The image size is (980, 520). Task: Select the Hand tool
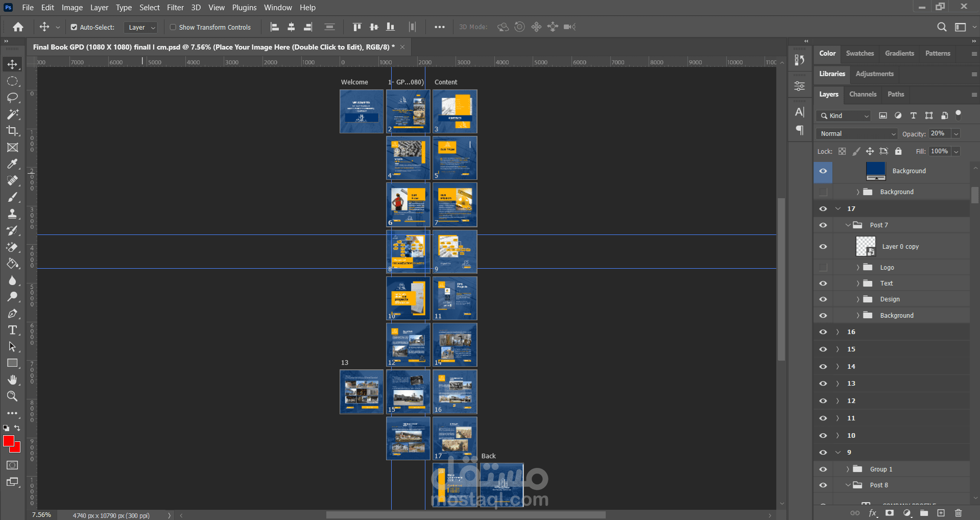pyautogui.click(x=12, y=380)
